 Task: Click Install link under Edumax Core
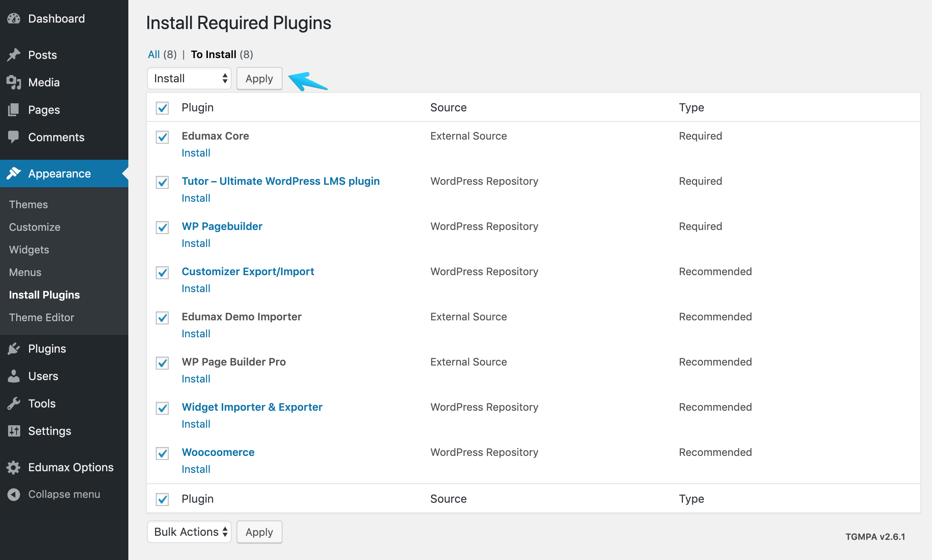pyautogui.click(x=196, y=153)
